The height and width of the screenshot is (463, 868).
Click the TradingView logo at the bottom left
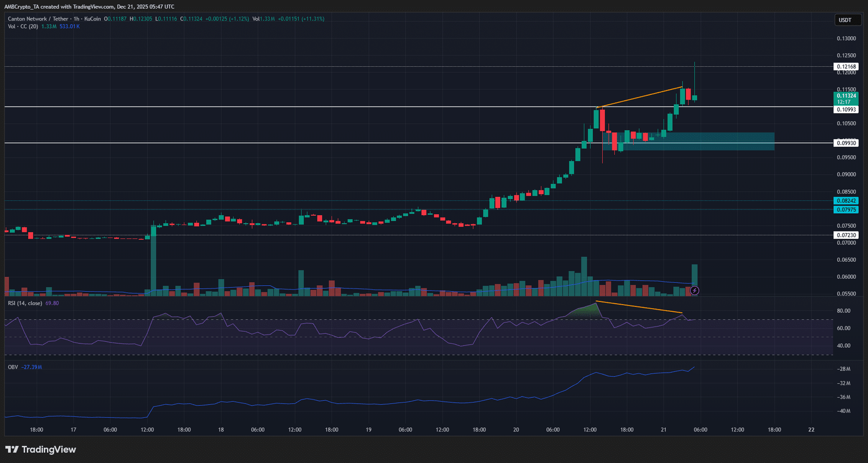(x=41, y=449)
